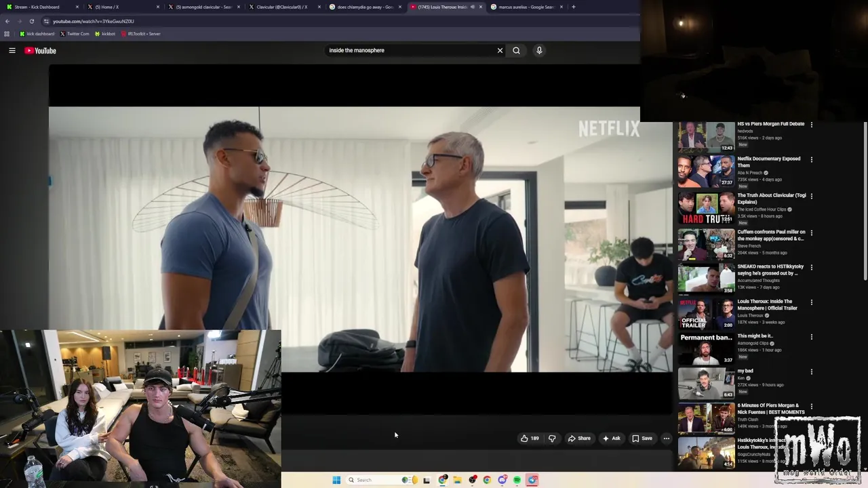Open Task View from the taskbar
The width and height of the screenshot is (868, 488).
[x=426, y=480]
